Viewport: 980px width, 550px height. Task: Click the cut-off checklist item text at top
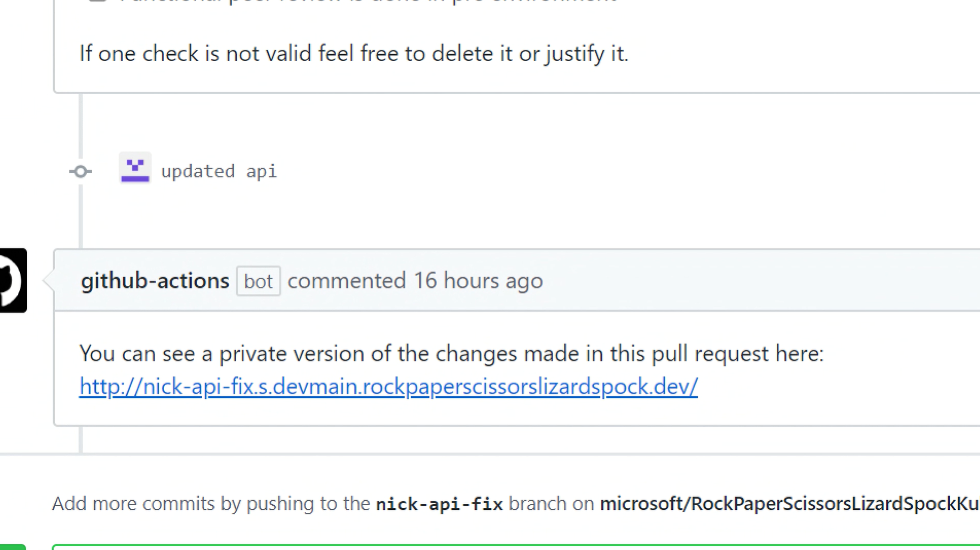pos(368,2)
